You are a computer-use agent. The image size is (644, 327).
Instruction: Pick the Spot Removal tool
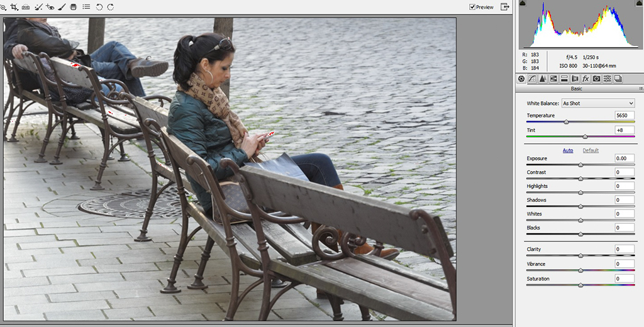pos(38,7)
